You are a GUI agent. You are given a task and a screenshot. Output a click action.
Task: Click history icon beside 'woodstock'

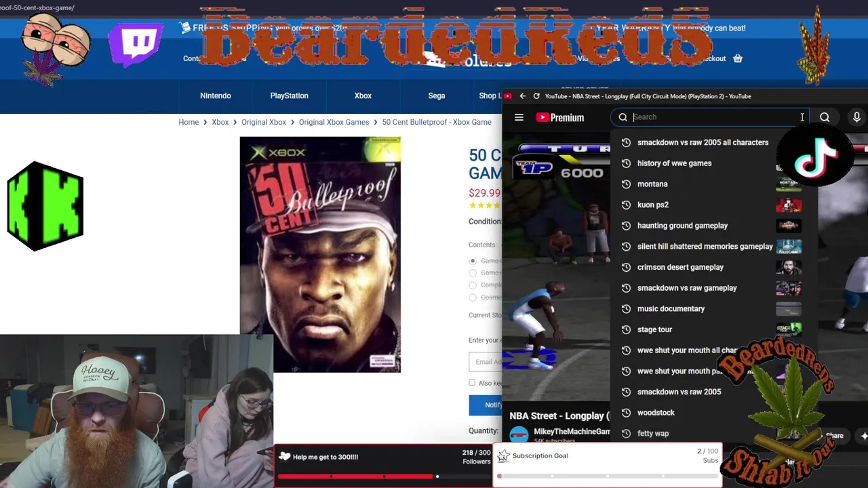(626, 413)
